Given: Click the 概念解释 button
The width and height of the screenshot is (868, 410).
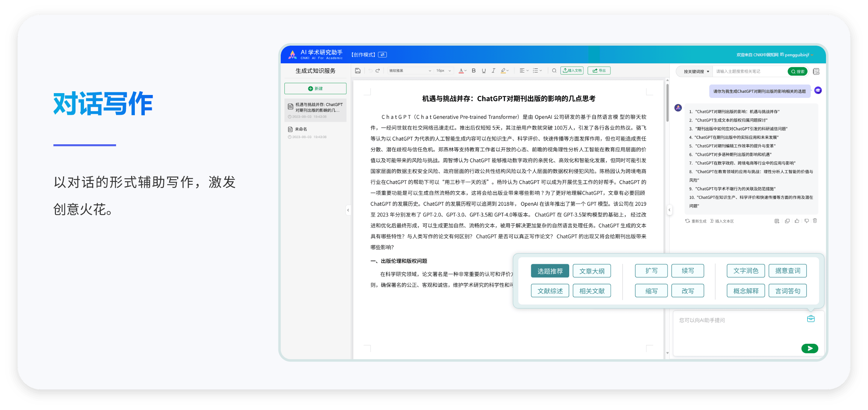Looking at the screenshot, I should pos(746,291).
